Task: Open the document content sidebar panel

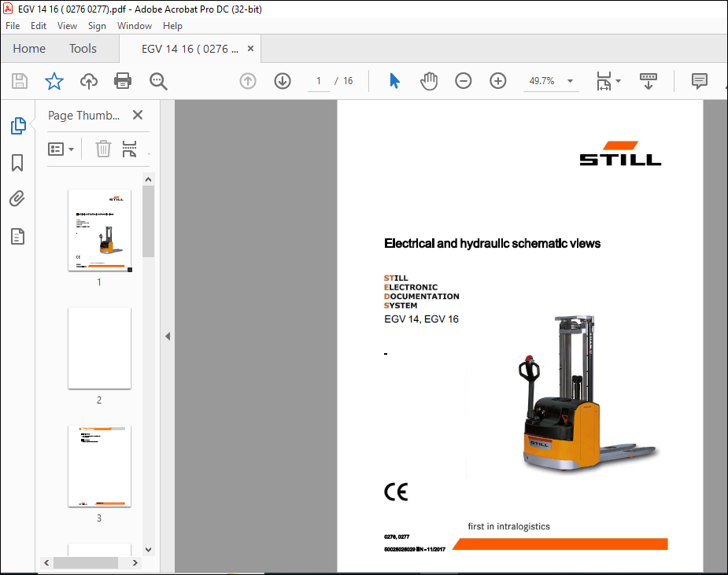Action: coord(17,236)
